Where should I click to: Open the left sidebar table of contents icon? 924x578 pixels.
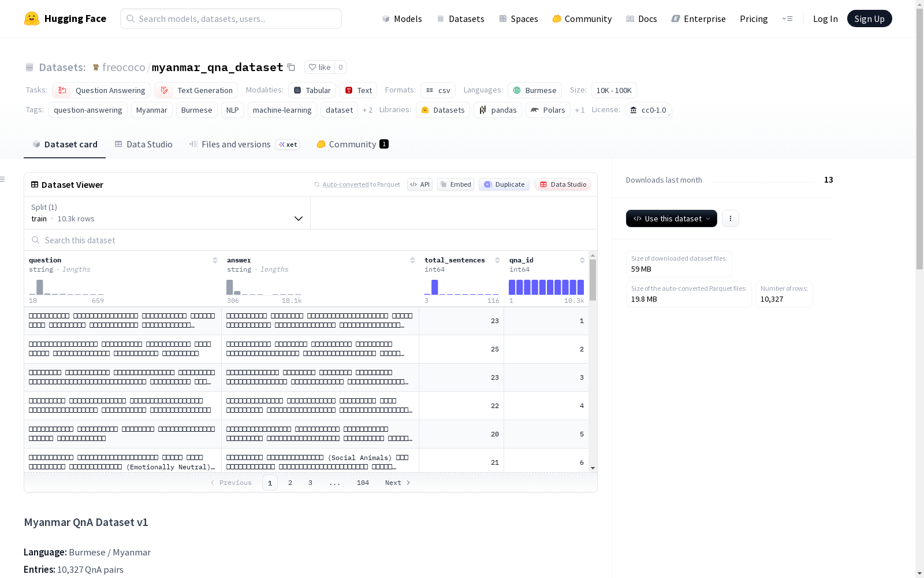[x=3, y=179]
